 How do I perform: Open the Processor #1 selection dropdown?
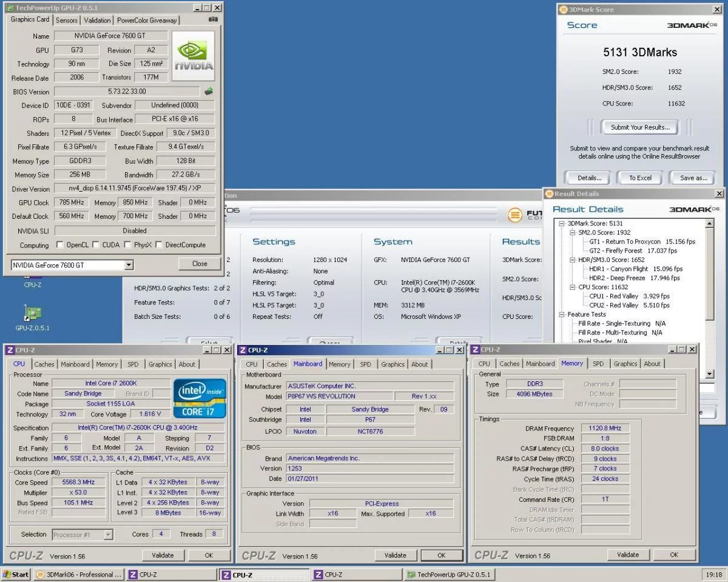(x=108, y=535)
